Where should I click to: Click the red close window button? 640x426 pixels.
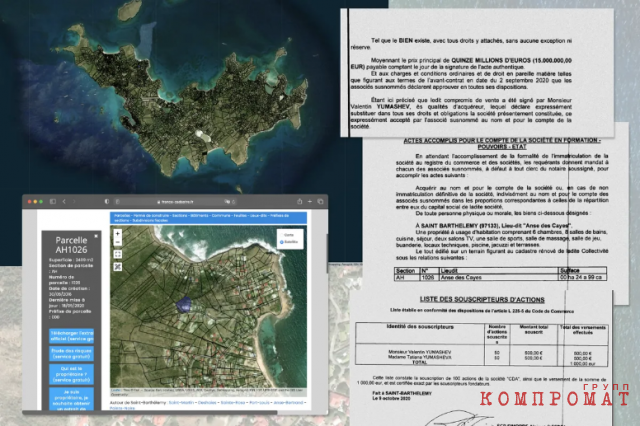coord(29,202)
